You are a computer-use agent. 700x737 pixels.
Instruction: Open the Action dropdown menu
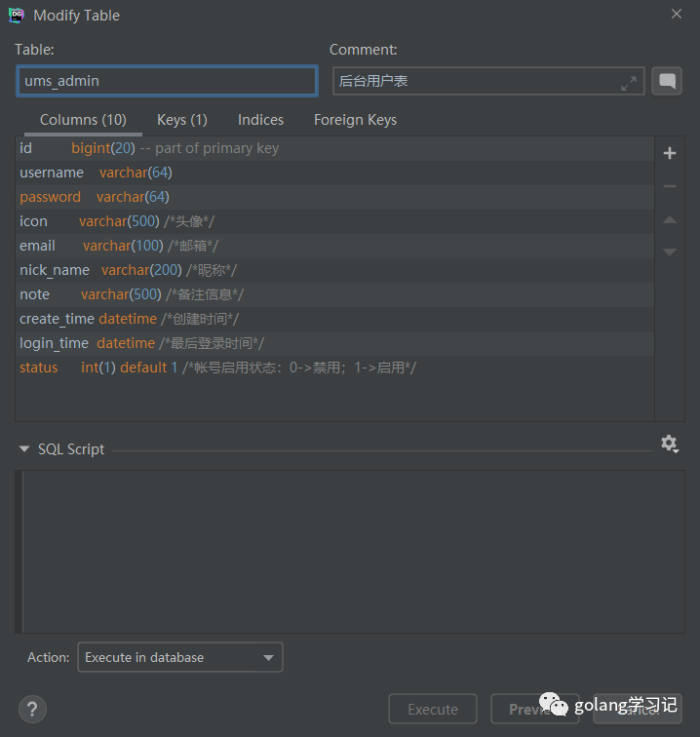point(180,657)
